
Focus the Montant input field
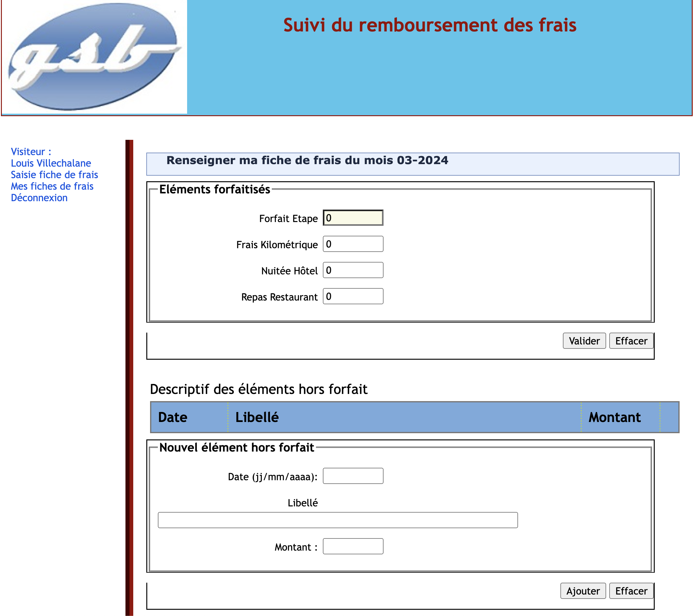tap(353, 546)
